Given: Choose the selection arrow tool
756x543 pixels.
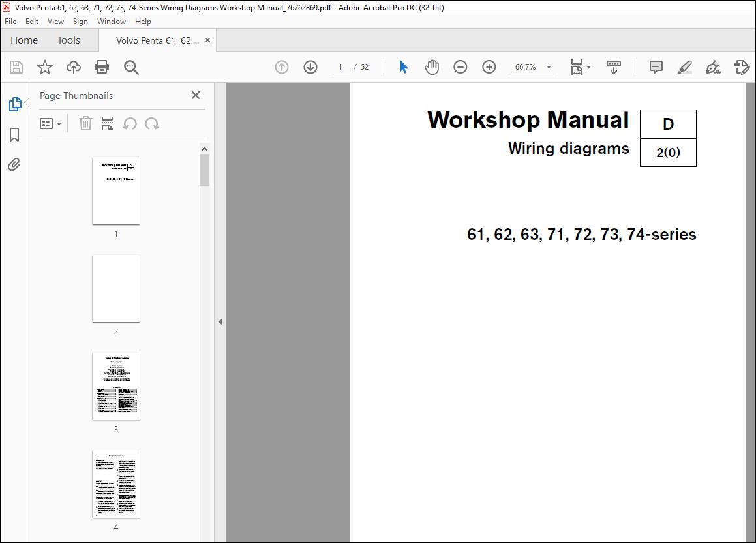Looking at the screenshot, I should click(x=404, y=67).
